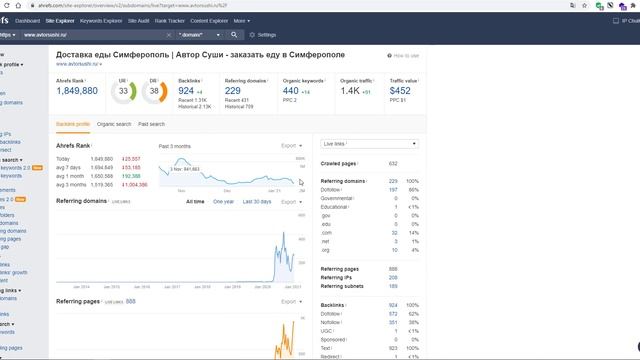Image resolution: width=640 pixels, height=360 pixels.
Task: Open the Referring subnets 189 count
Action: [x=393, y=286]
